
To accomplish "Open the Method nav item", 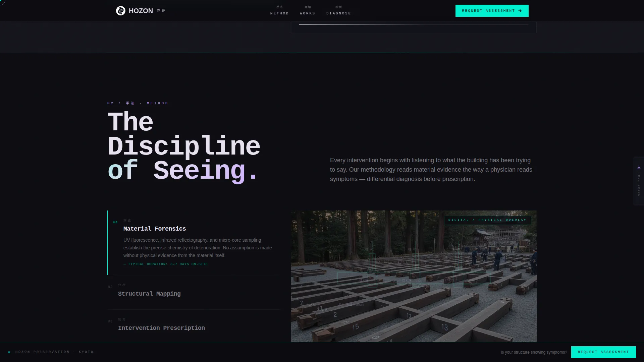I will pyautogui.click(x=279, y=10).
